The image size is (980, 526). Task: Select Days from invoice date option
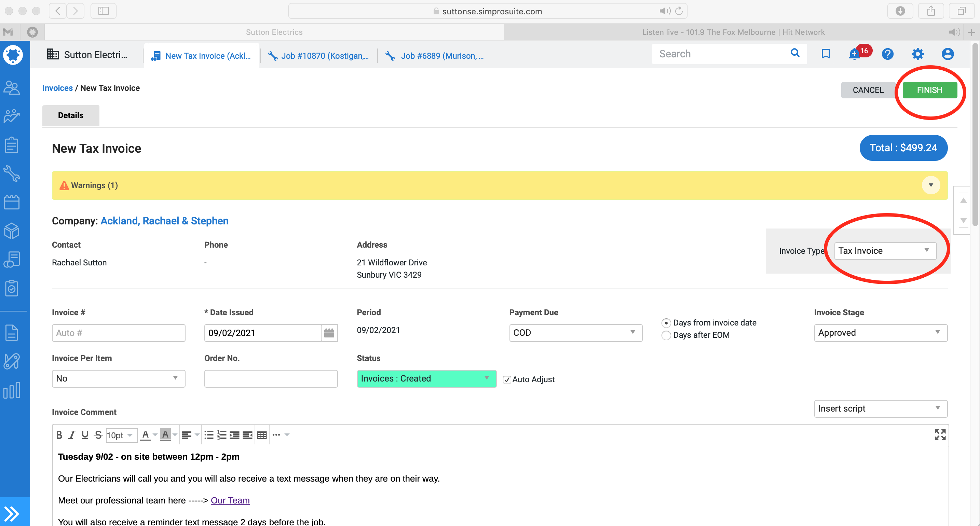click(x=666, y=323)
